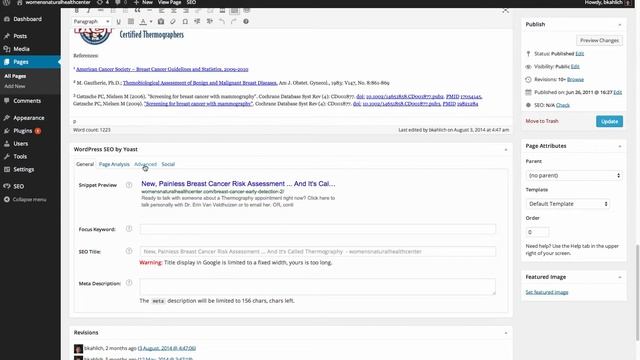This screenshot has height=360, width=640.
Task: Click the Order number field
Action: 537,232
